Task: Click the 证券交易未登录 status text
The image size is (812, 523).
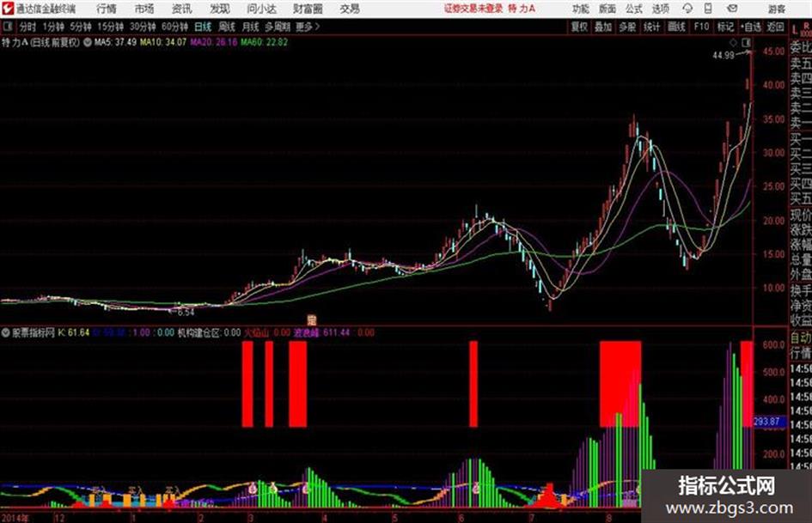Action: (x=473, y=9)
